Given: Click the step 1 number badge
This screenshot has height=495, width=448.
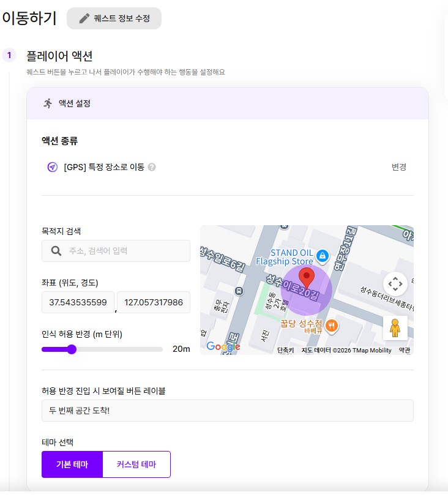Looking at the screenshot, I should pyautogui.click(x=9, y=56).
